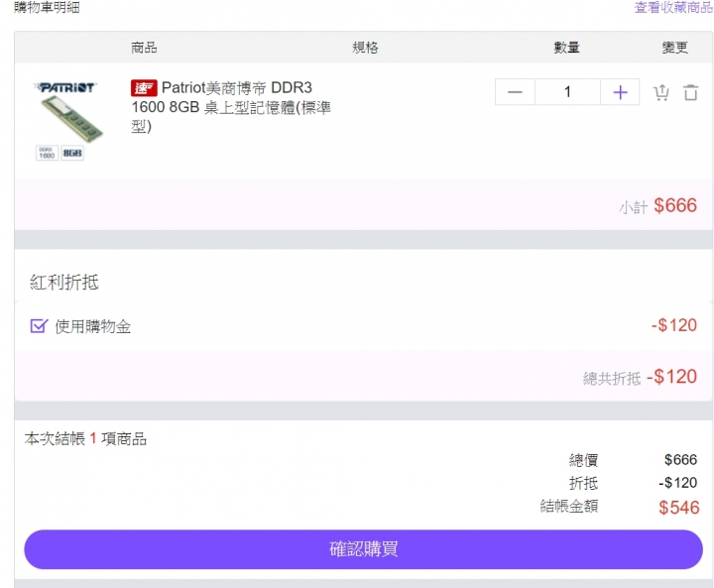Click the 紅利折抵 section heading
Screen dimensions: 714x588
point(64,282)
